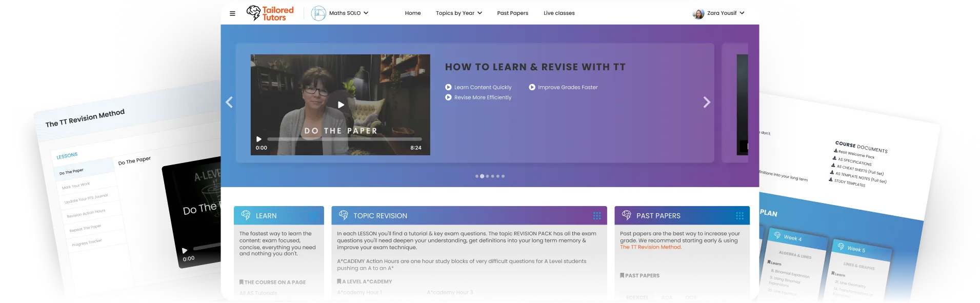Viewport: 980px width, 303px height.
Task: Click the brain icon in LEARN header
Action: [246, 215]
